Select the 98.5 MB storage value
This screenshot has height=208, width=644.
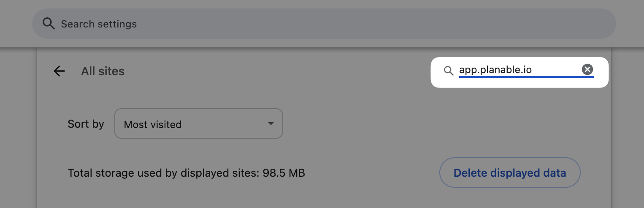(x=284, y=173)
